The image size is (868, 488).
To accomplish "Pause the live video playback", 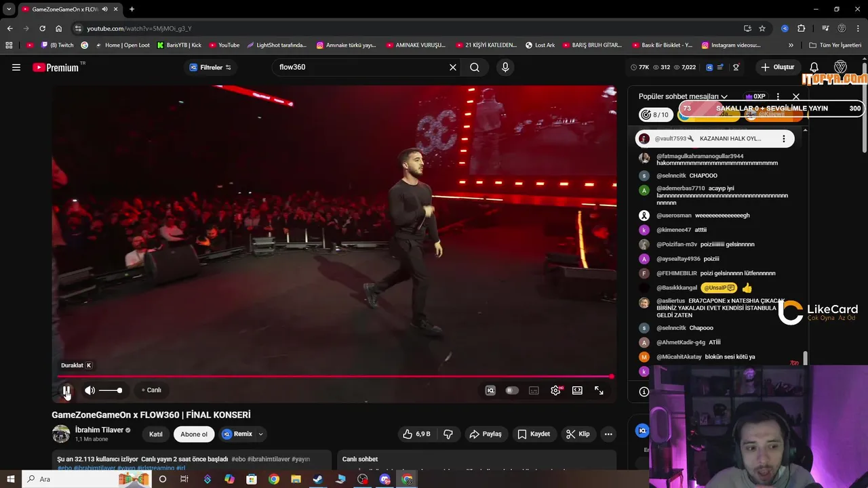I will click(67, 390).
